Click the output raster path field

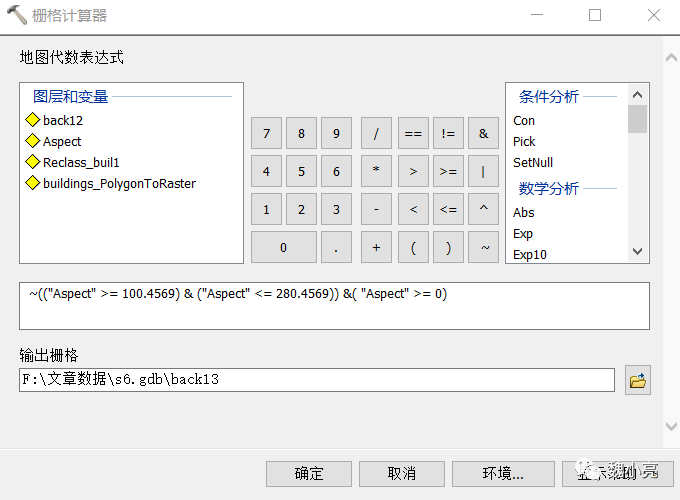tap(317, 380)
